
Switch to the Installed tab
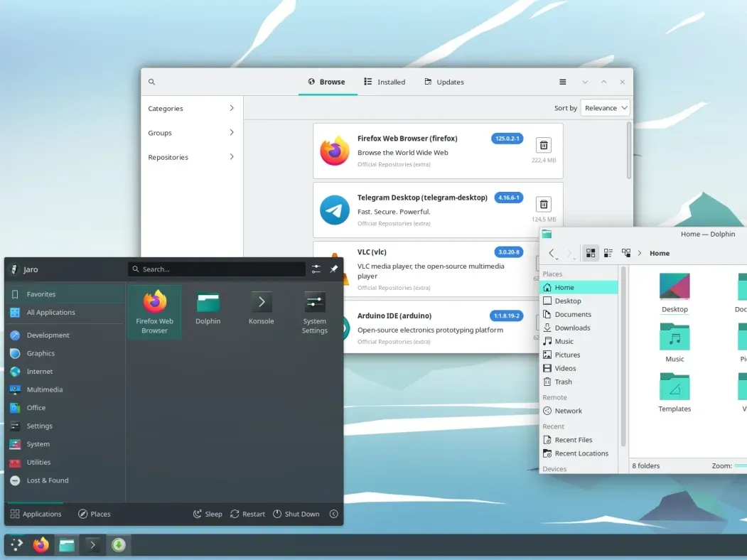(x=384, y=82)
